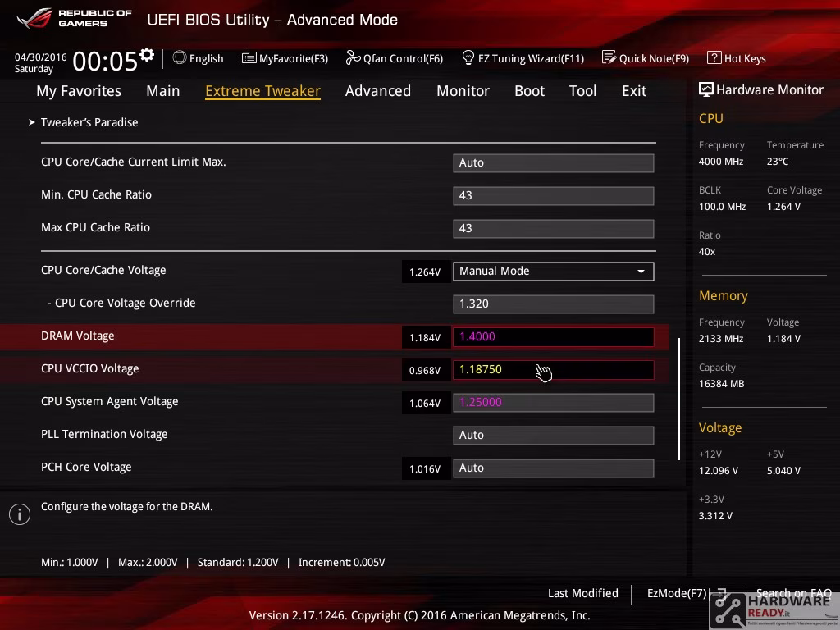840x630 pixels.
Task: Click the ROG logo
Action: click(34, 18)
